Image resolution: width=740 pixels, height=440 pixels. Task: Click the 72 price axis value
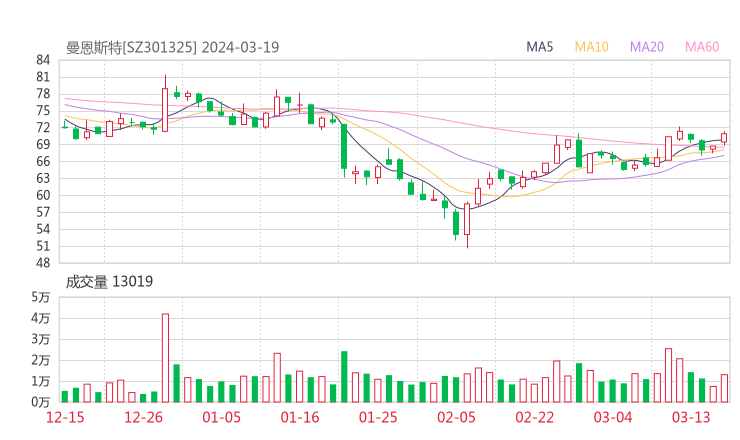pos(43,127)
